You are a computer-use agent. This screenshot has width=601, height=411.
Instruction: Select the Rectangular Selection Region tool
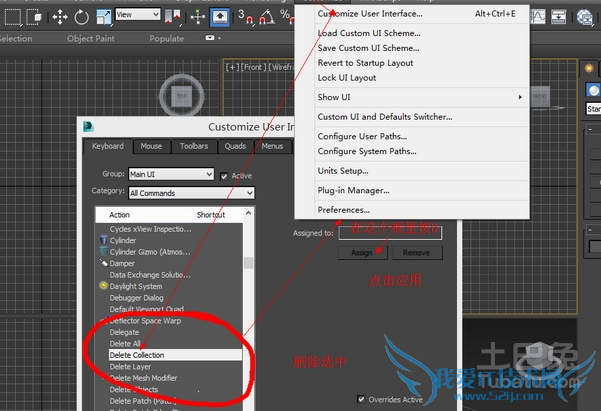point(12,17)
